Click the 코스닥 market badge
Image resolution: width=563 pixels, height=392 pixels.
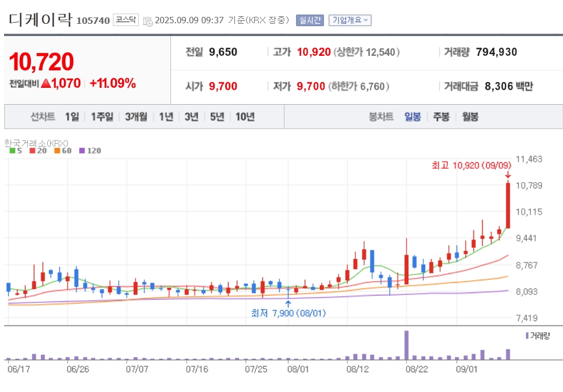[126, 20]
